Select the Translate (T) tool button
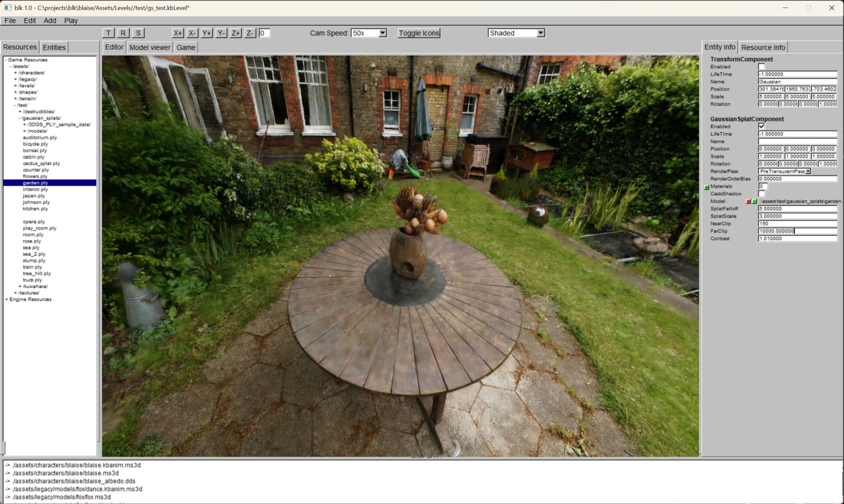 [108, 33]
